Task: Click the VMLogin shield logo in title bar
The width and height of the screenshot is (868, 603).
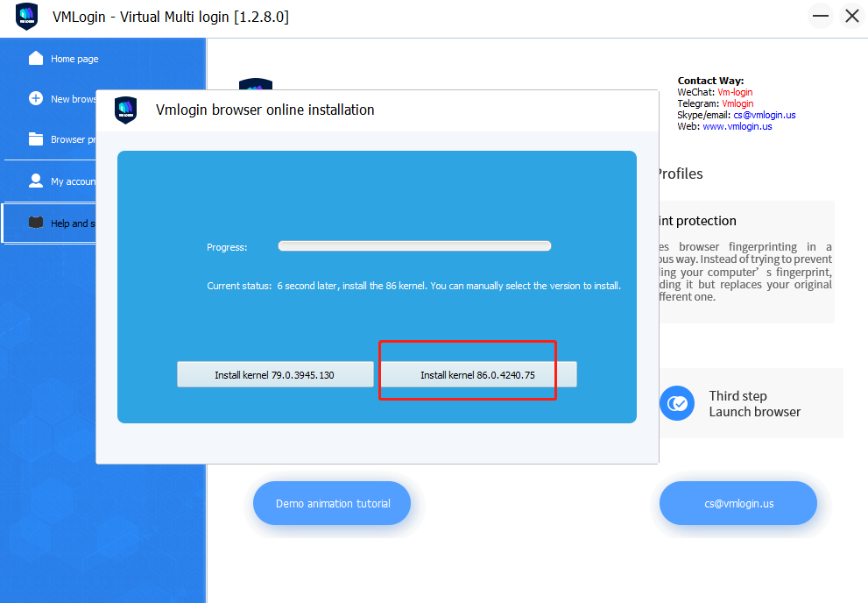Action: [x=26, y=17]
